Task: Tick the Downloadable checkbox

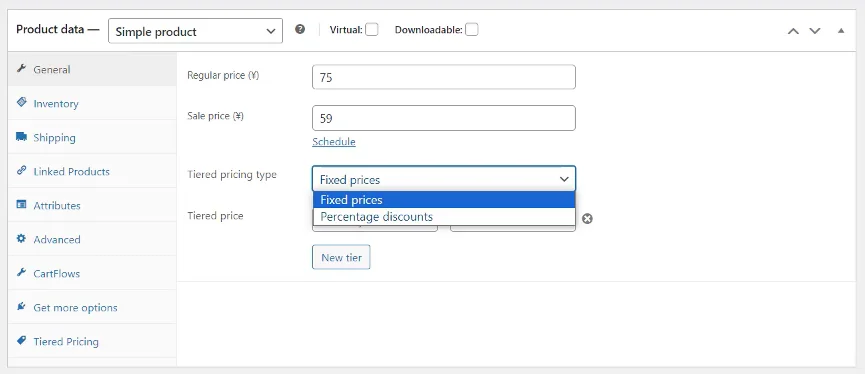Action: [x=472, y=29]
